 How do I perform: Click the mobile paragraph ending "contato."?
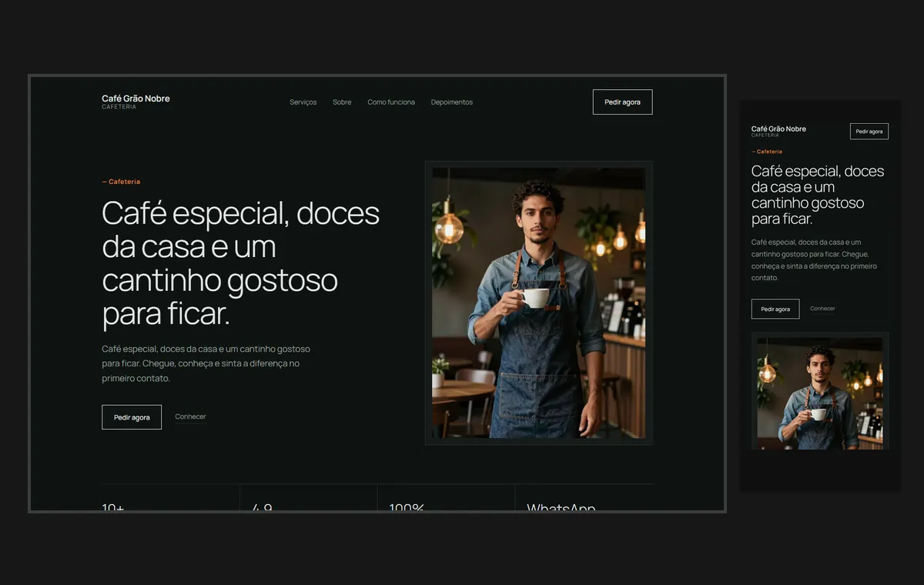click(x=814, y=260)
